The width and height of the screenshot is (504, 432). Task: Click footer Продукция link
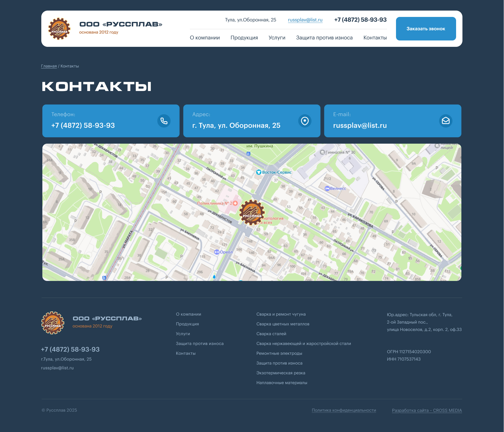click(187, 324)
